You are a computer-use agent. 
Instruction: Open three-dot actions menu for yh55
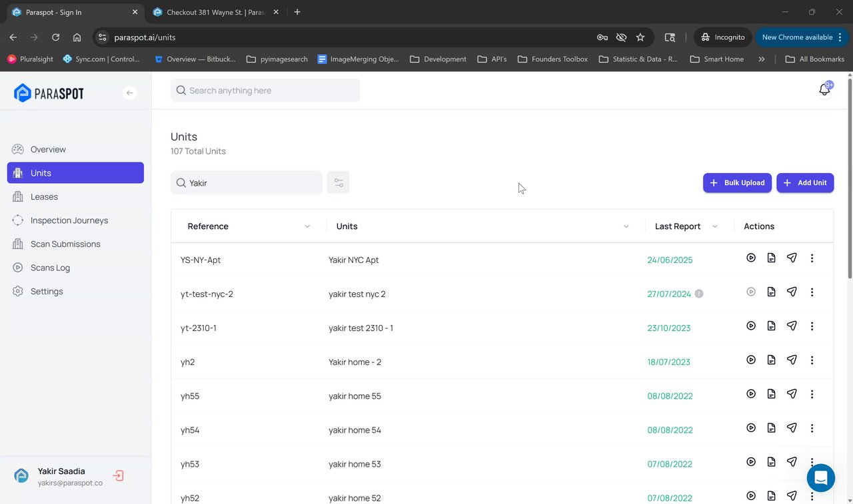pyautogui.click(x=812, y=394)
